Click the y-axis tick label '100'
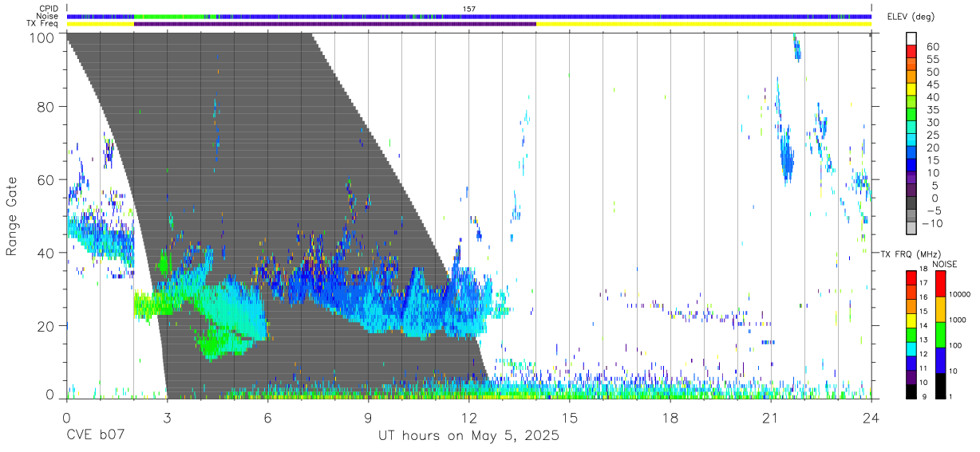 point(43,37)
